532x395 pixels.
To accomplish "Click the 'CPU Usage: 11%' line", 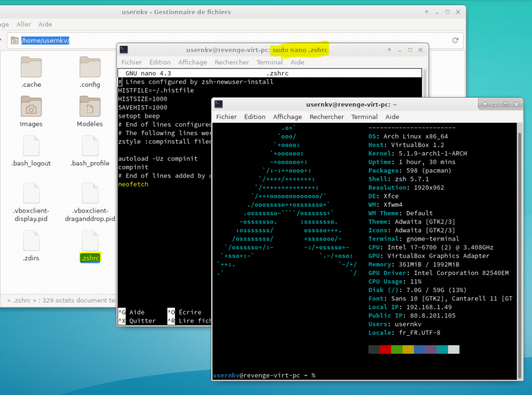I will pyautogui.click(x=395, y=282).
